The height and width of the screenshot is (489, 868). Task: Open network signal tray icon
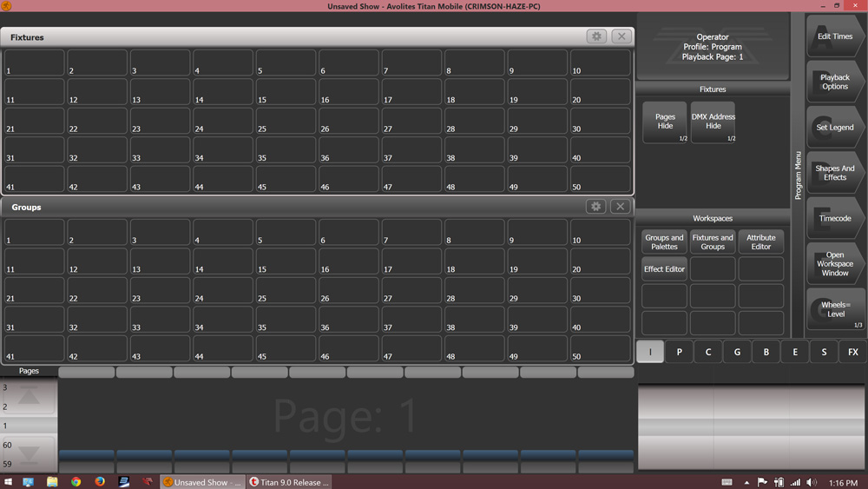tap(795, 482)
